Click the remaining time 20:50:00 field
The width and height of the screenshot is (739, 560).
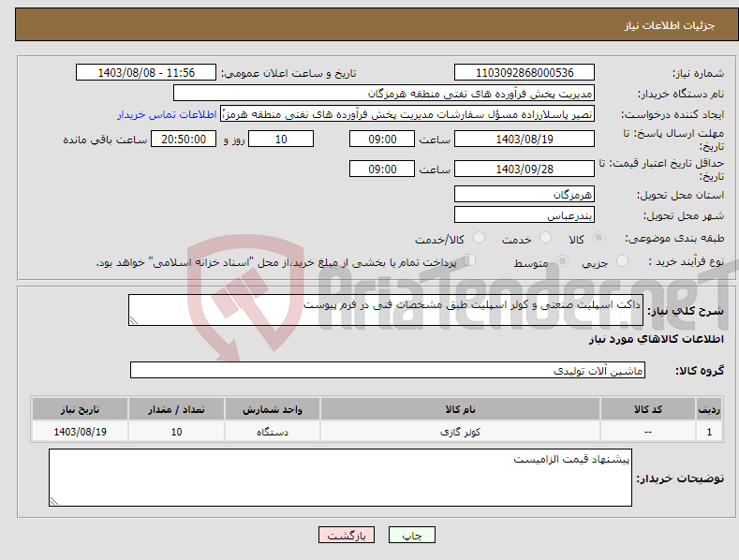(x=184, y=139)
